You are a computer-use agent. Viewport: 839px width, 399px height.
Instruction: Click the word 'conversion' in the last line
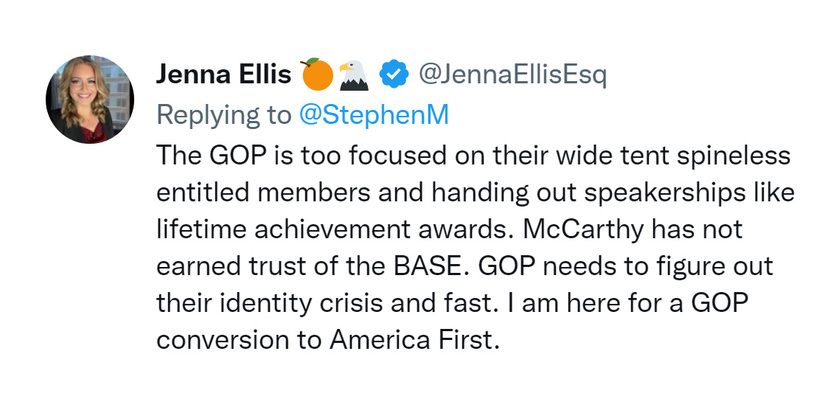point(227,340)
